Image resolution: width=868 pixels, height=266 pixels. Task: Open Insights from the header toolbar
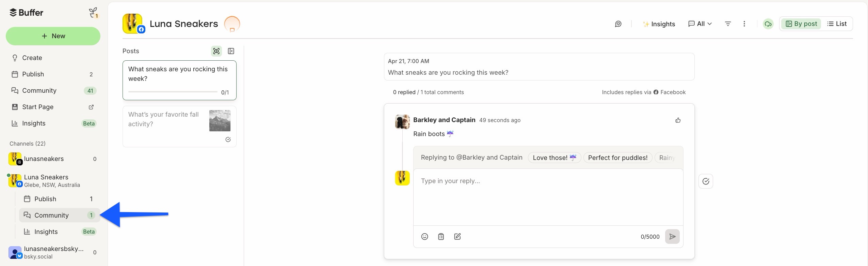pyautogui.click(x=659, y=24)
